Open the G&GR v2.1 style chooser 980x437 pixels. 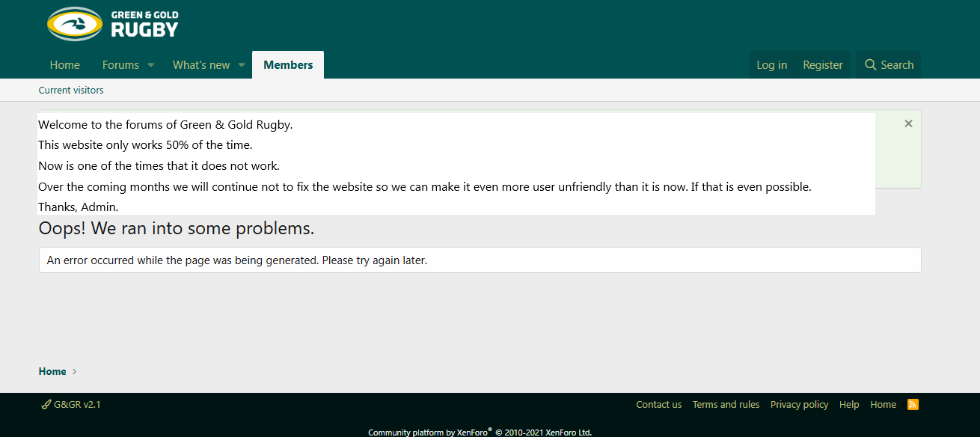pyautogui.click(x=71, y=405)
